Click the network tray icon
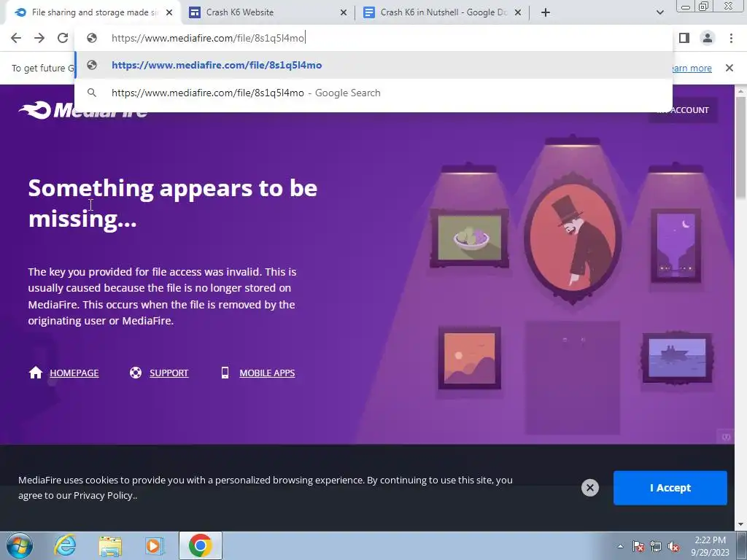Image resolution: width=747 pixels, height=560 pixels. pyautogui.click(x=656, y=546)
